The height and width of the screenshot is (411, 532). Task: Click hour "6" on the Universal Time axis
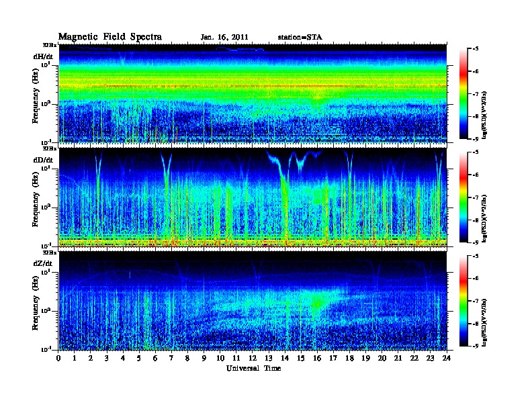point(155,358)
